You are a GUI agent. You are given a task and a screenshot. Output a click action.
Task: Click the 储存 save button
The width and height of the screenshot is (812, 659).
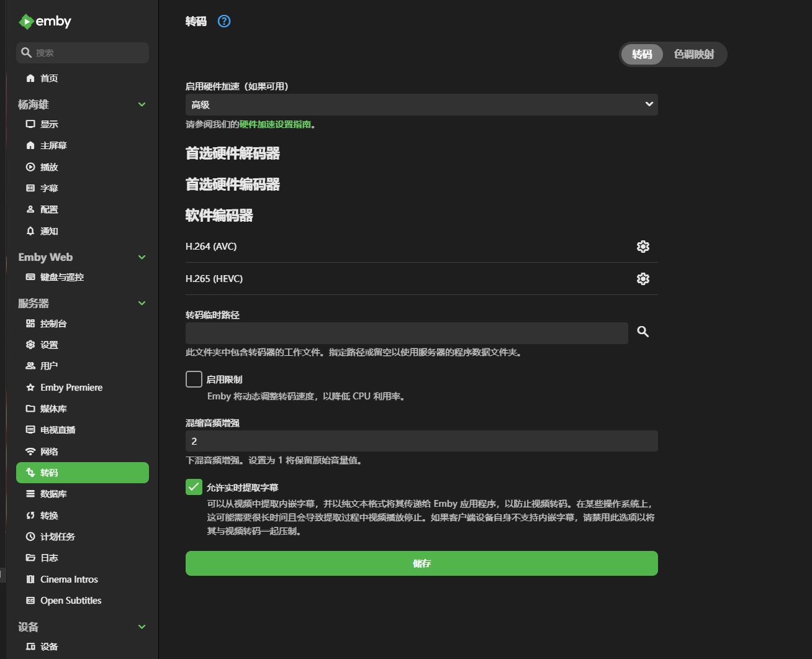click(422, 563)
